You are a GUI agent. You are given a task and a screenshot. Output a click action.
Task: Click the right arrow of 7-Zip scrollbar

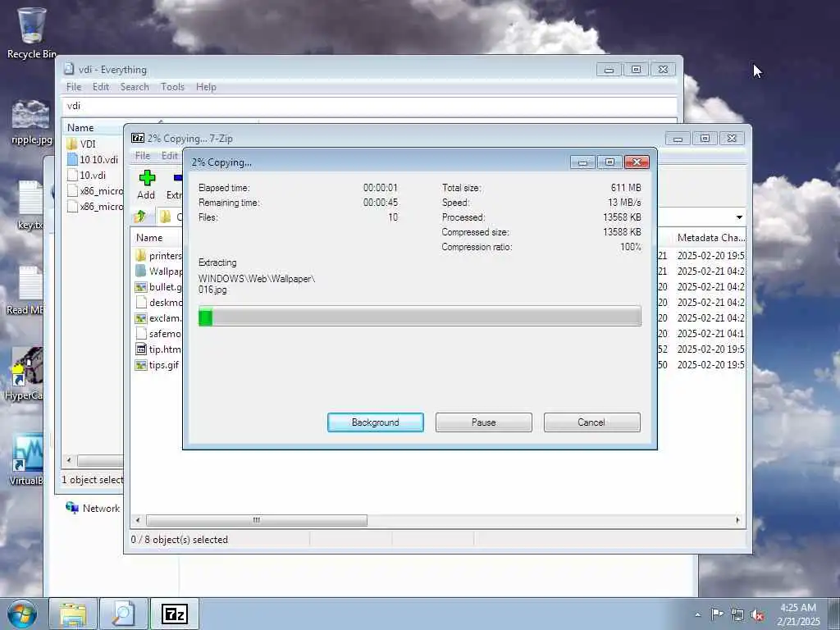click(x=737, y=520)
